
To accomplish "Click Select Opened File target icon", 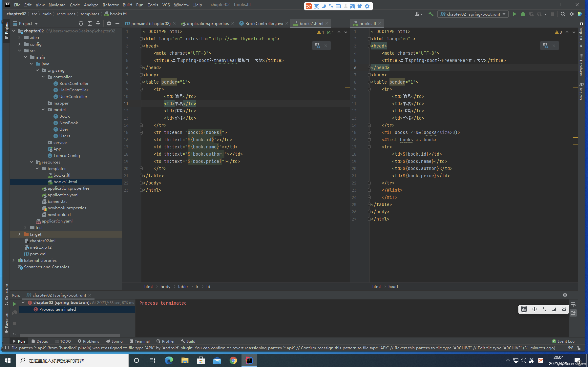I will tap(81, 23).
